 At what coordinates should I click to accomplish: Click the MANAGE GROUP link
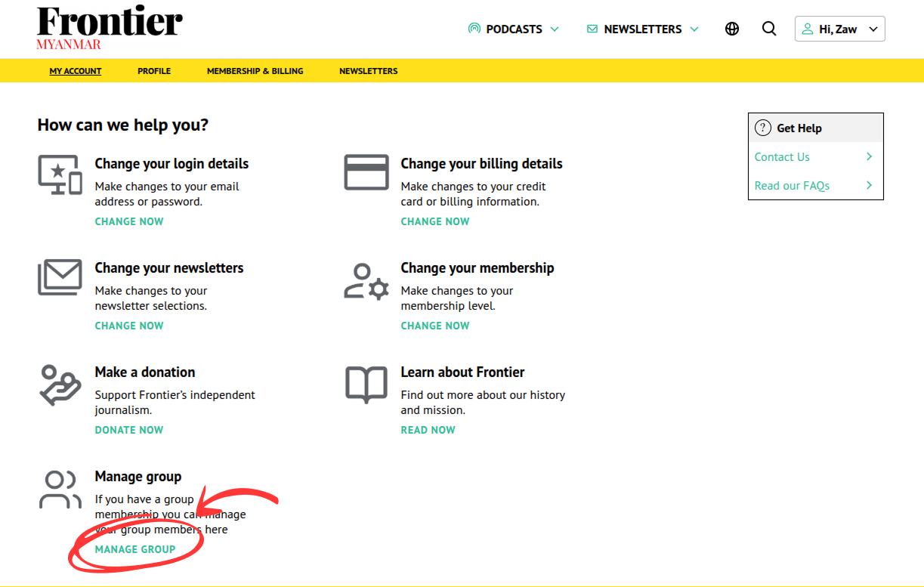(x=135, y=549)
